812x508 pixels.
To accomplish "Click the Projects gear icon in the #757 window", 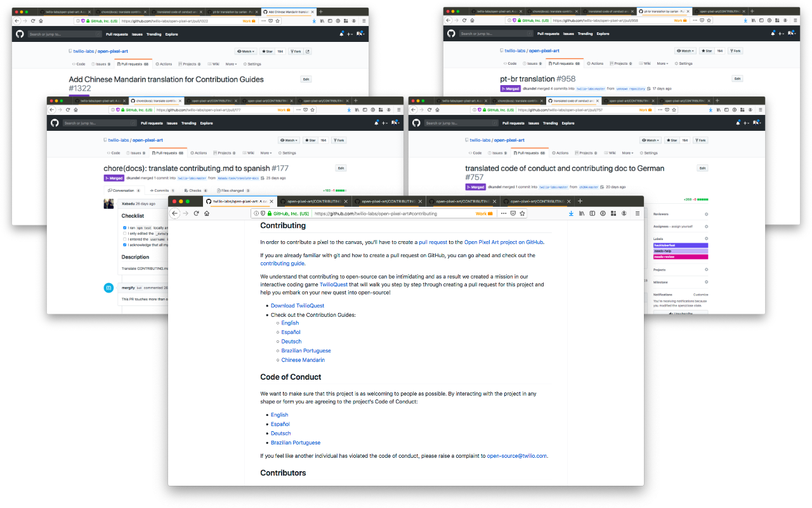I will pyautogui.click(x=706, y=270).
